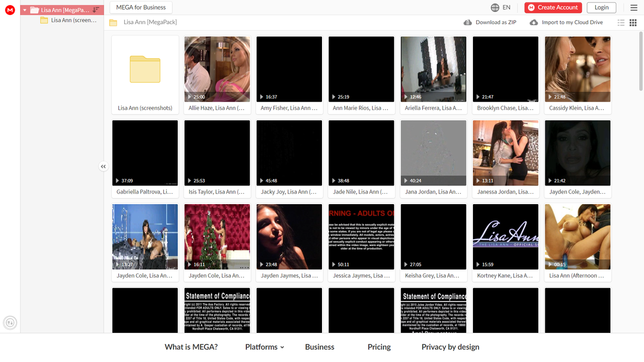Switch to grid thumbnail view
The width and height of the screenshot is (644, 362).
point(633,23)
